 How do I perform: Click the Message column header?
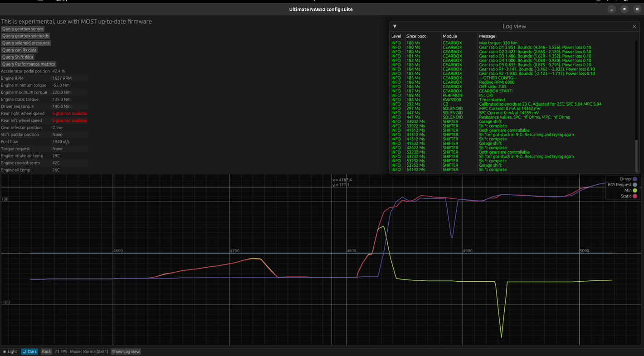(487, 36)
